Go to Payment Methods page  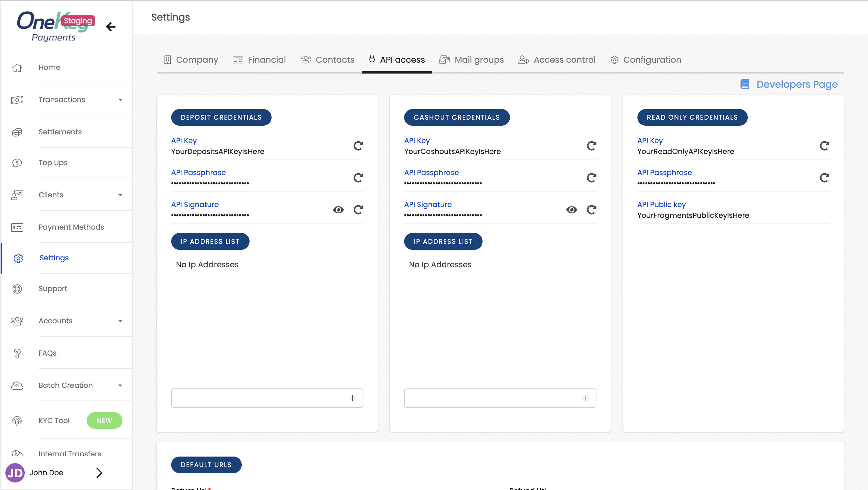(x=71, y=227)
